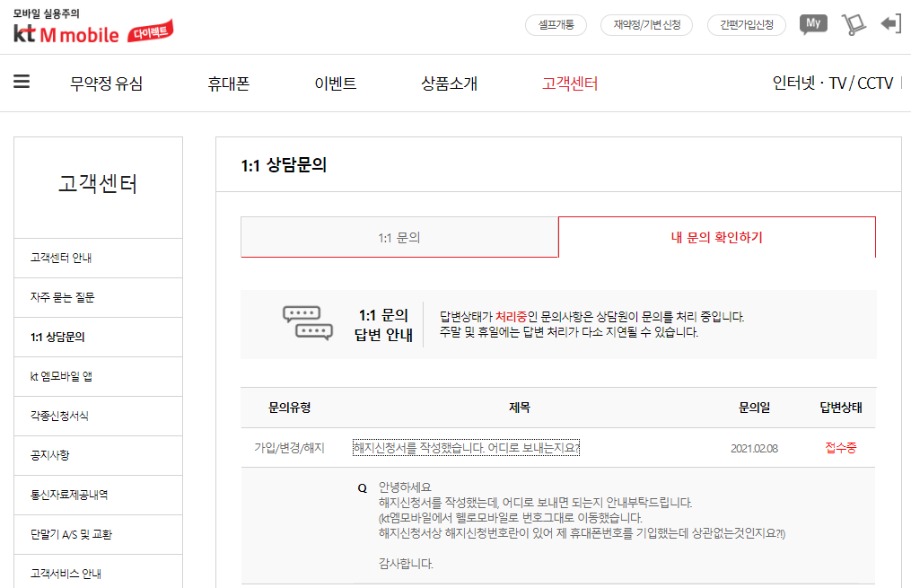Click the 재약정/기변 신청 button

[x=646, y=25]
